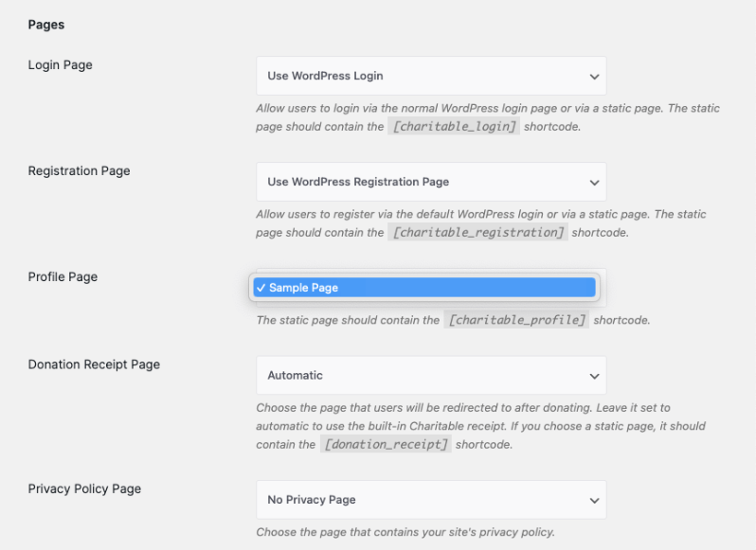This screenshot has width=756, height=550.
Task: Click the Login Page label
Action: pos(61,65)
